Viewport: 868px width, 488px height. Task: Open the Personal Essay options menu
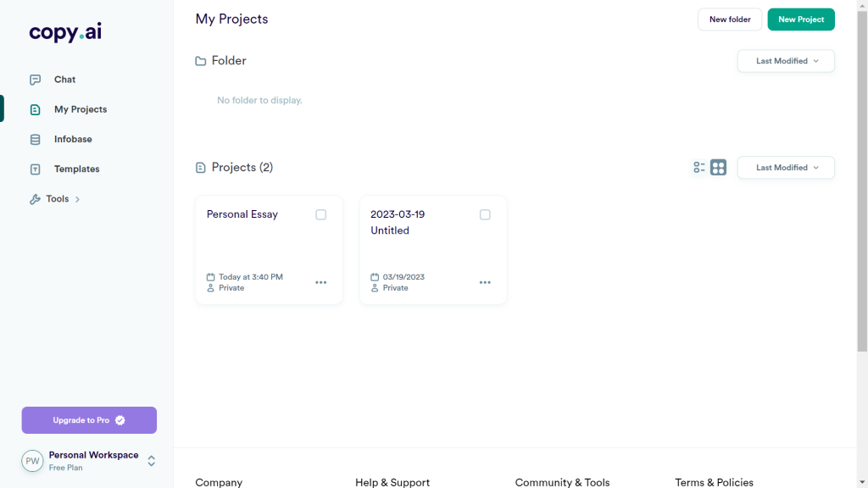(x=320, y=282)
